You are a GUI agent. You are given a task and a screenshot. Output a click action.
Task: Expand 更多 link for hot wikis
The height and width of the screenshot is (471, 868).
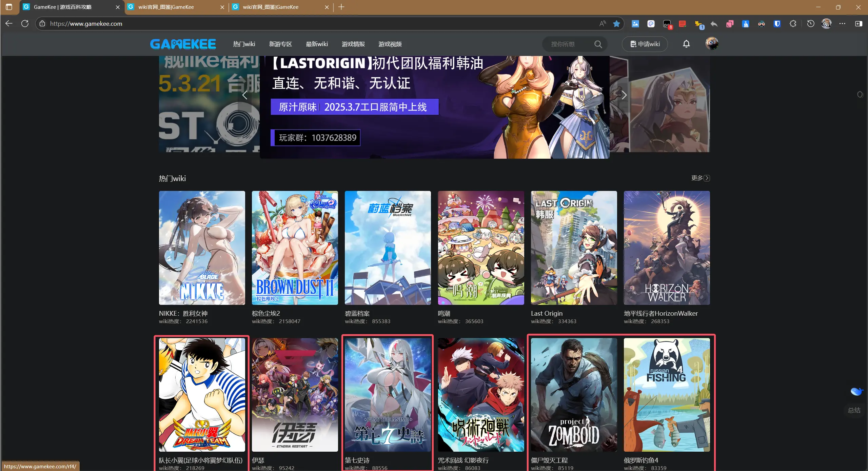pyautogui.click(x=700, y=178)
